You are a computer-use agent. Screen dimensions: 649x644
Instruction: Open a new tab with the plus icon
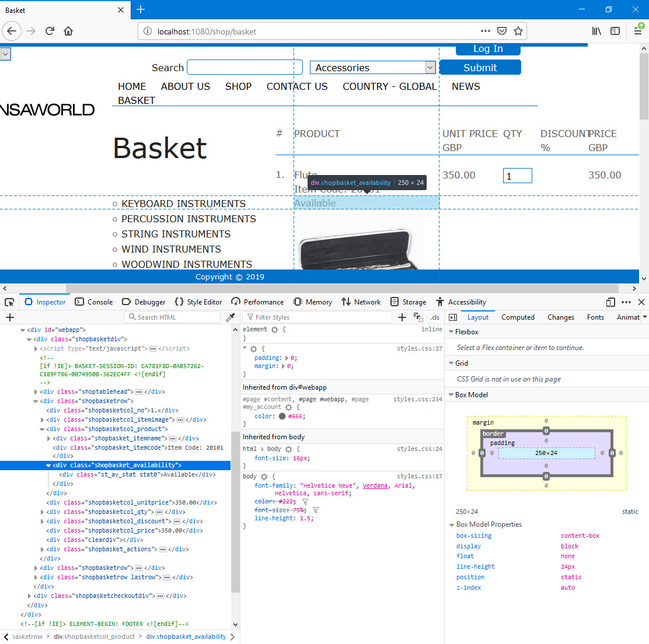tap(141, 9)
